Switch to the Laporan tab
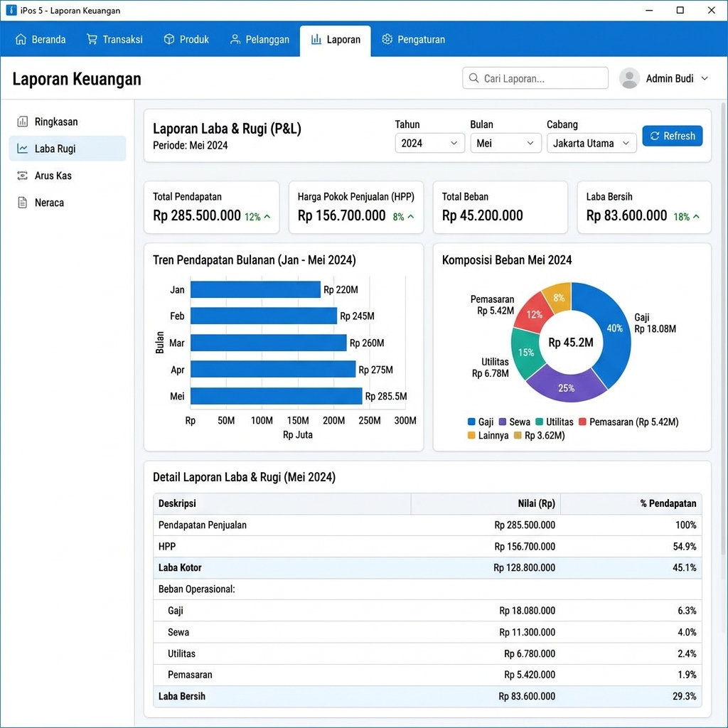The height and width of the screenshot is (728, 728). pos(336,40)
